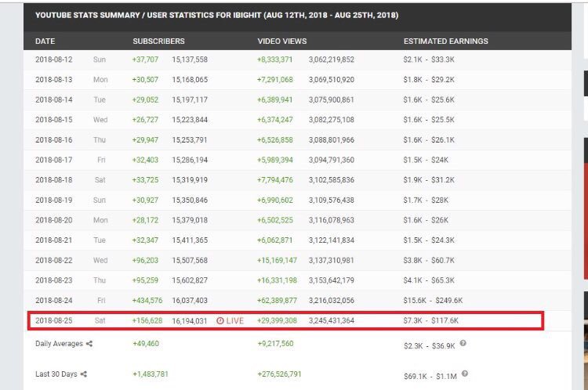Click date 2018-08-24
588x390 pixels.
(x=53, y=301)
